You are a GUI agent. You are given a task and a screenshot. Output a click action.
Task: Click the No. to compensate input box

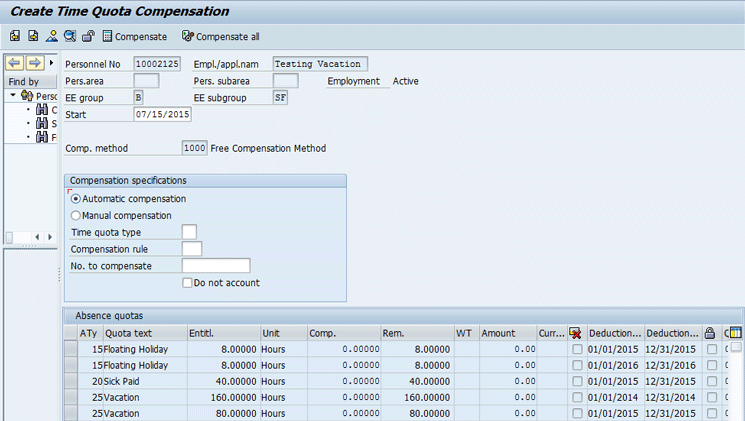(x=216, y=265)
